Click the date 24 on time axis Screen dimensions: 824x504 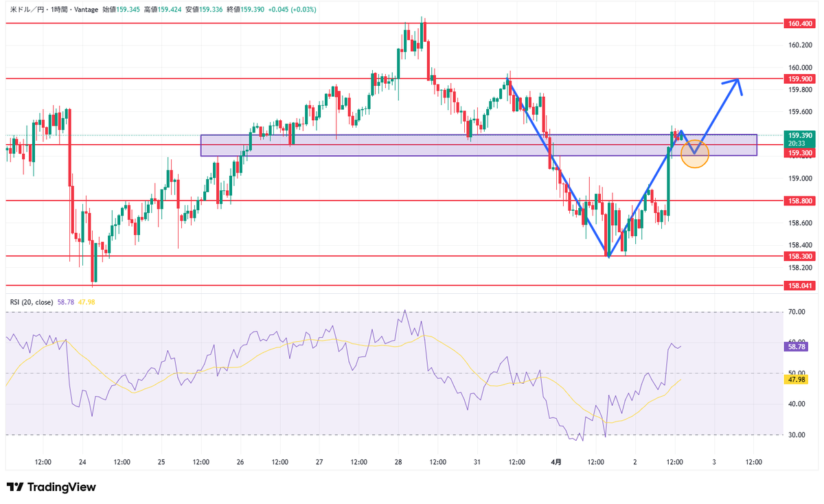click(x=82, y=462)
